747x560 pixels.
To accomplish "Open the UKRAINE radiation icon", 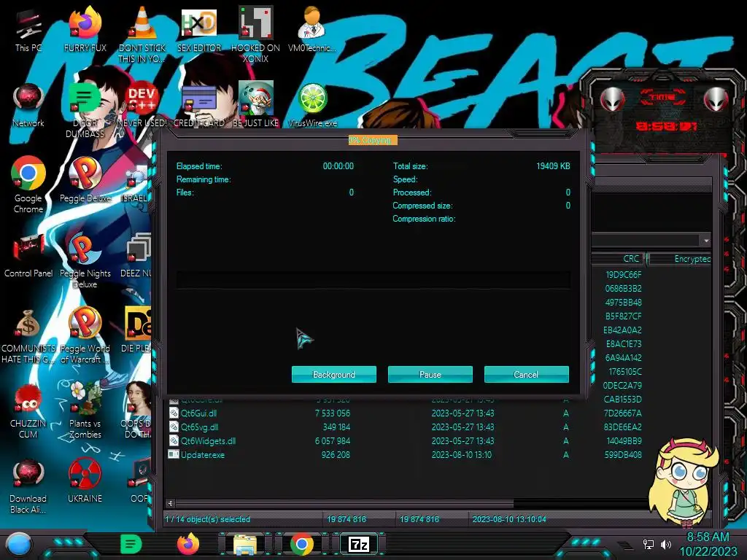I will click(85, 481).
